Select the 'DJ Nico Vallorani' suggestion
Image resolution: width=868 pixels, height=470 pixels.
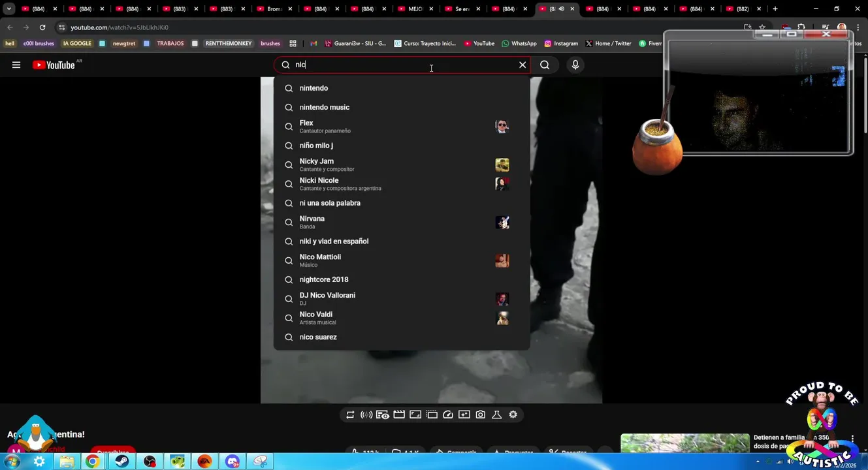point(402,299)
